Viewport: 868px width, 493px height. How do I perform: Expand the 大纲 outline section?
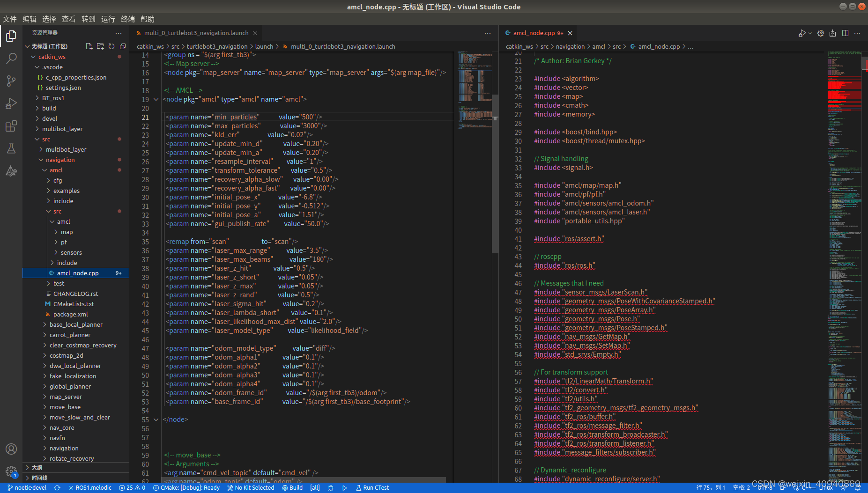coord(37,468)
